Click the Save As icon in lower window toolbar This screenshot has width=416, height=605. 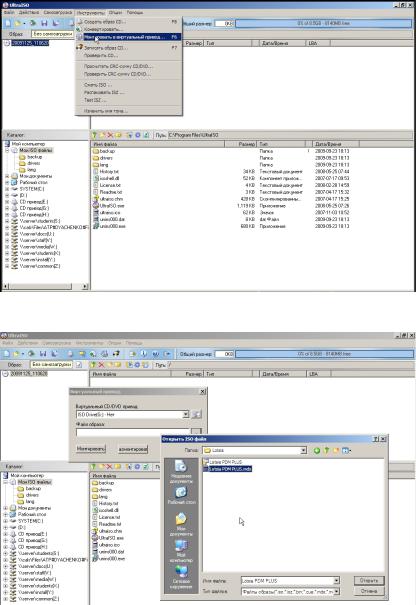(x=54, y=353)
